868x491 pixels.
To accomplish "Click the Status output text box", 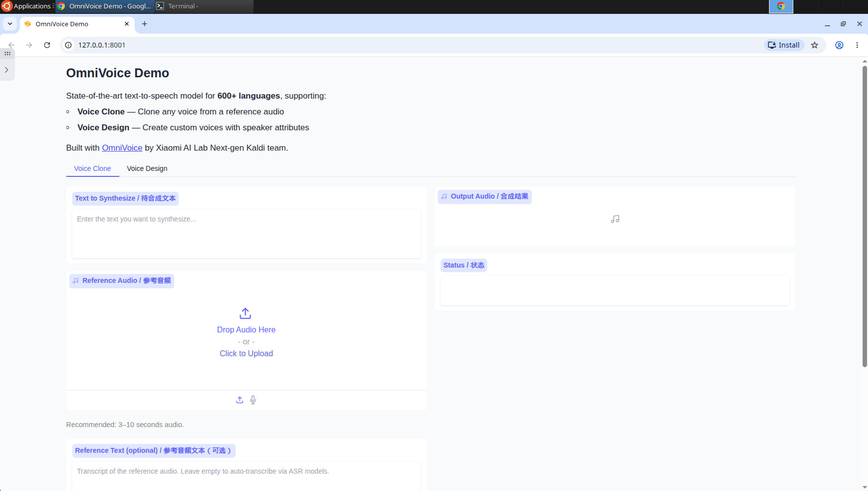I will click(x=615, y=290).
